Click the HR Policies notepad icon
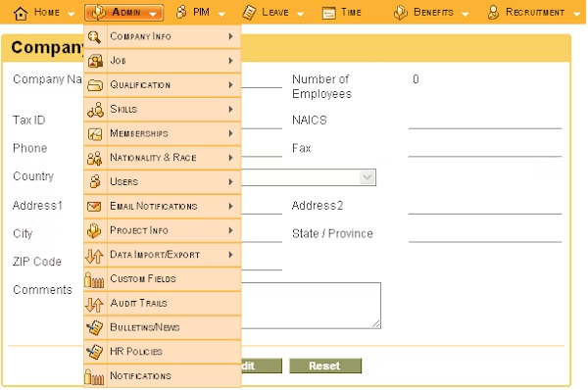 (94, 352)
